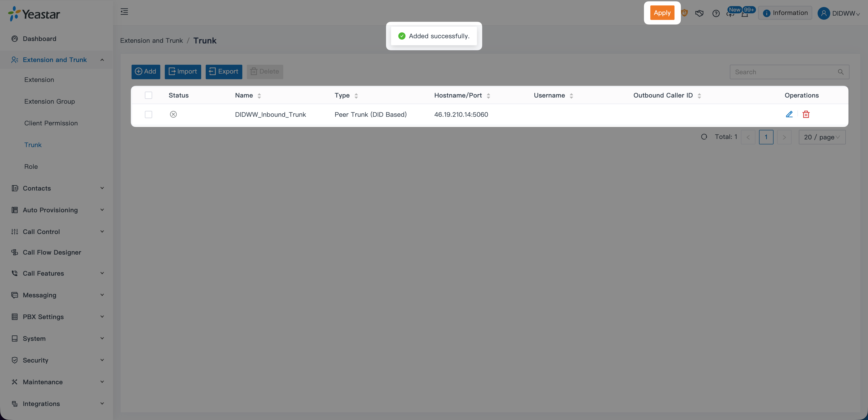This screenshot has height=420, width=868.
Task: Check the select-all checkbox in table header
Action: pos(148,95)
